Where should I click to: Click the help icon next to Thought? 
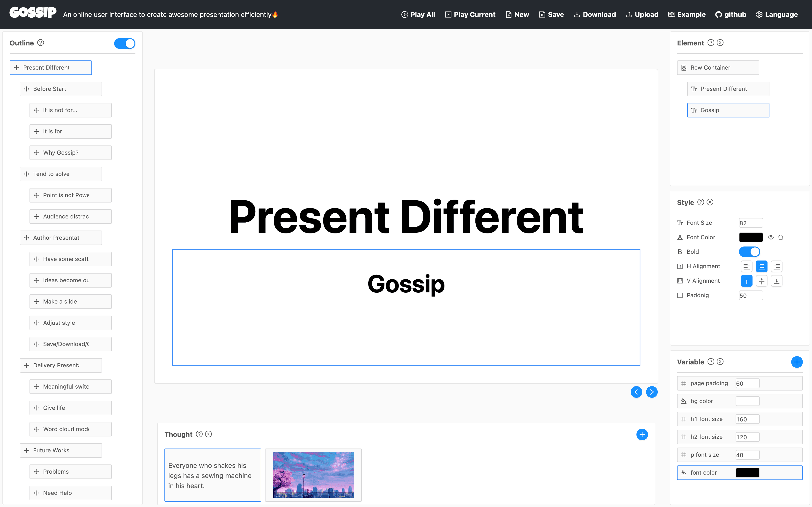click(x=200, y=434)
